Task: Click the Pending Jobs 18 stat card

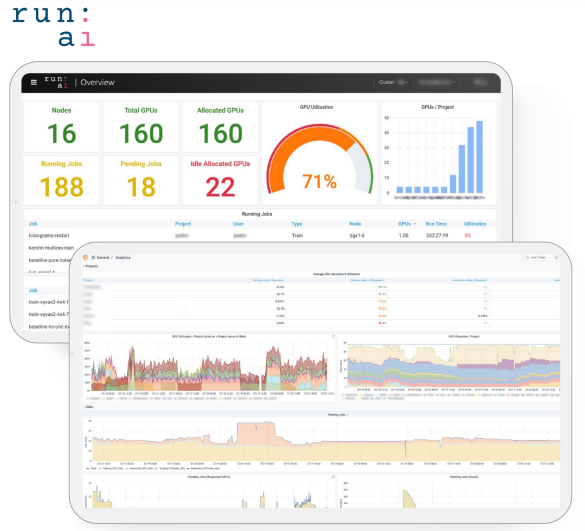Action: 141,180
